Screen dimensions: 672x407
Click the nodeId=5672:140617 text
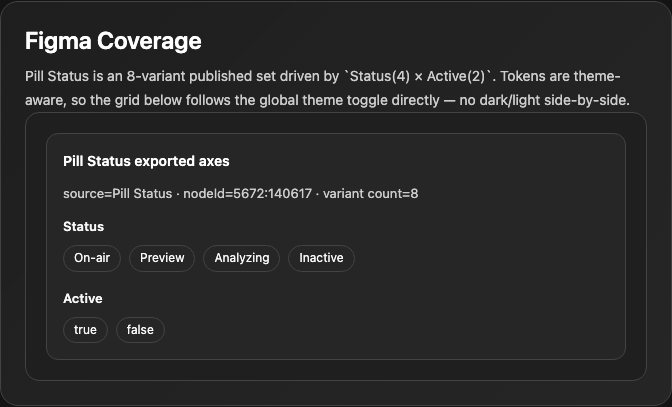tap(247, 194)
